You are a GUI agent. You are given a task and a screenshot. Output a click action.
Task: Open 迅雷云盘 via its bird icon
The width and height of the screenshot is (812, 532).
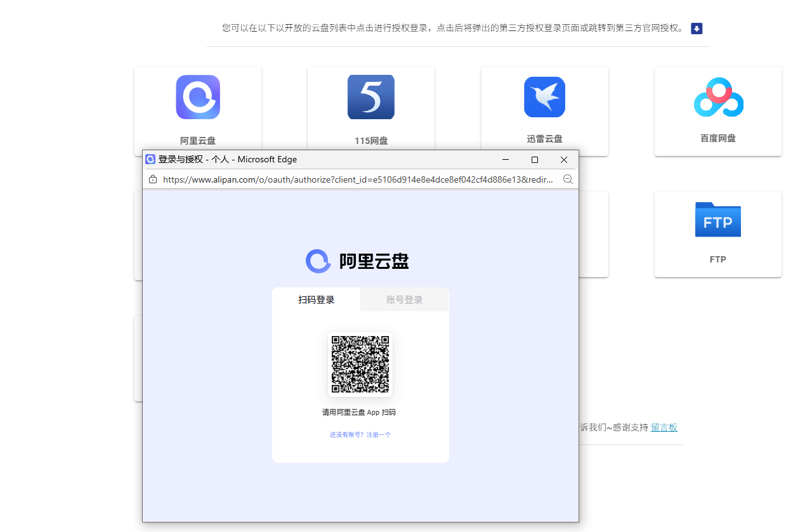pyautogui.click(x=544, y=97)
